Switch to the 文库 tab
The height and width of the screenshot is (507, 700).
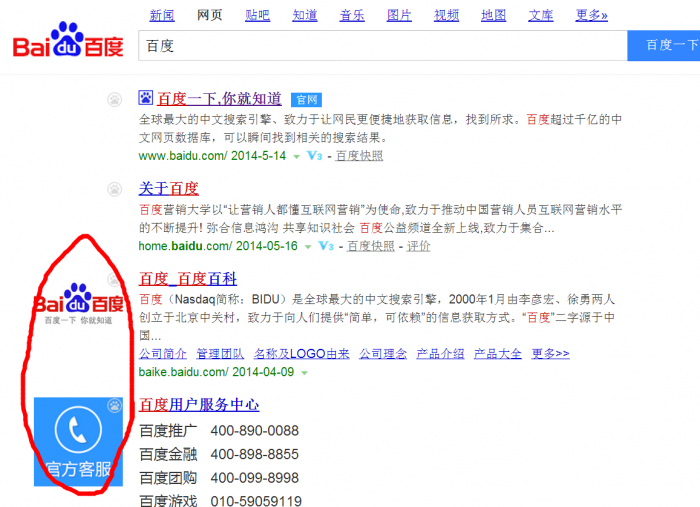click(541, 16)
